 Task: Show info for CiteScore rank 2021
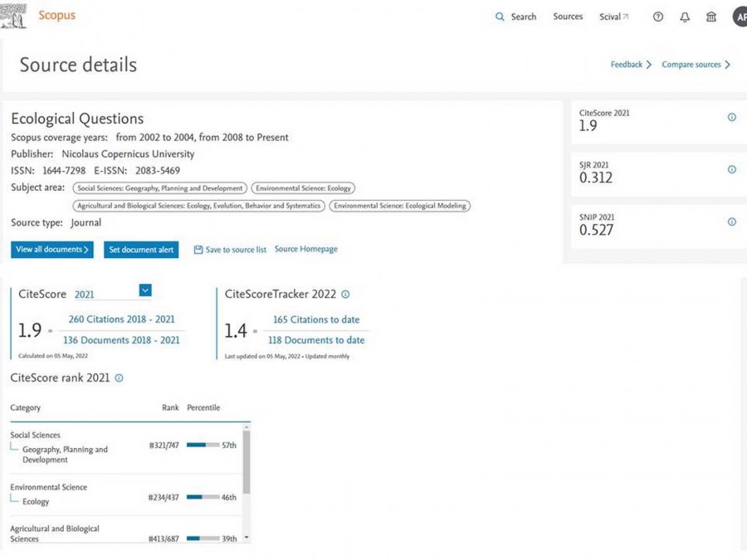[x=119, y=378]
